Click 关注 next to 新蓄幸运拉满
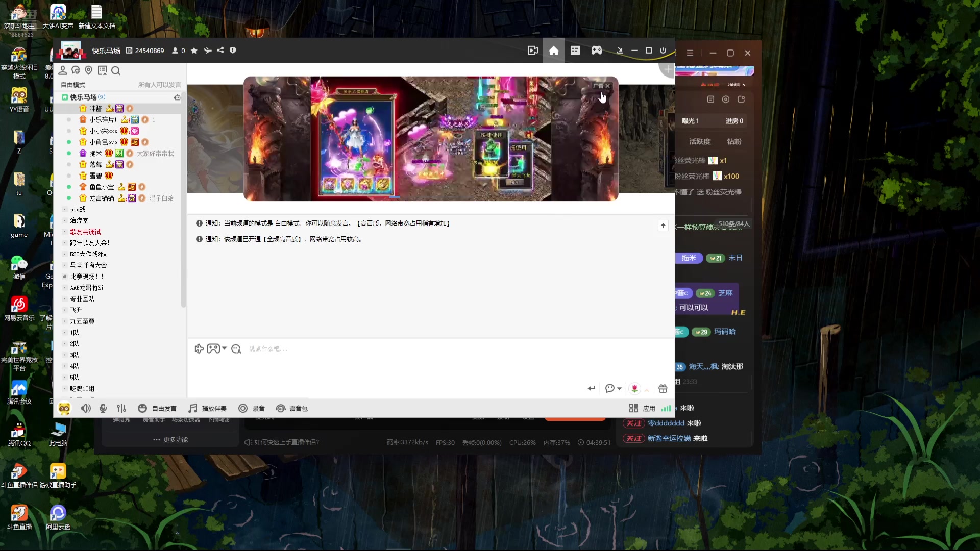The height and width of the screenshot is (551, 980). (x=634, y=439)
